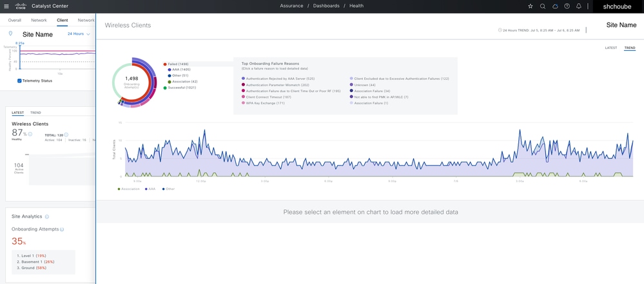This screenshot has height=284, width=644.
Task: Open the shchoube user account menu
Action: (618, 6)
